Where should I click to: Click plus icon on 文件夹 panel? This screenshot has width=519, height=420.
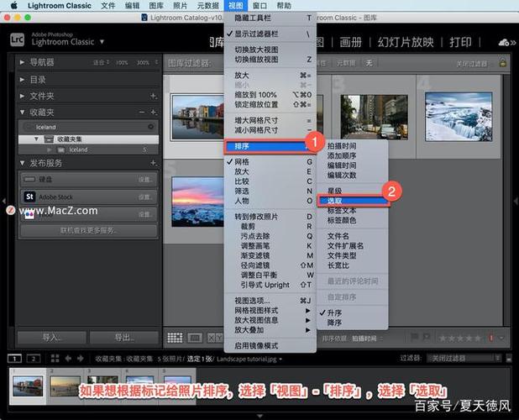(153, 96)
